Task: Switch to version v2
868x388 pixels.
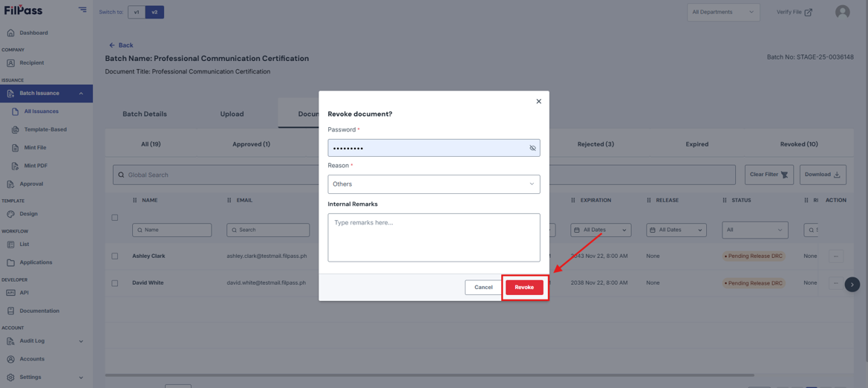Action: [x=154, y=12]
